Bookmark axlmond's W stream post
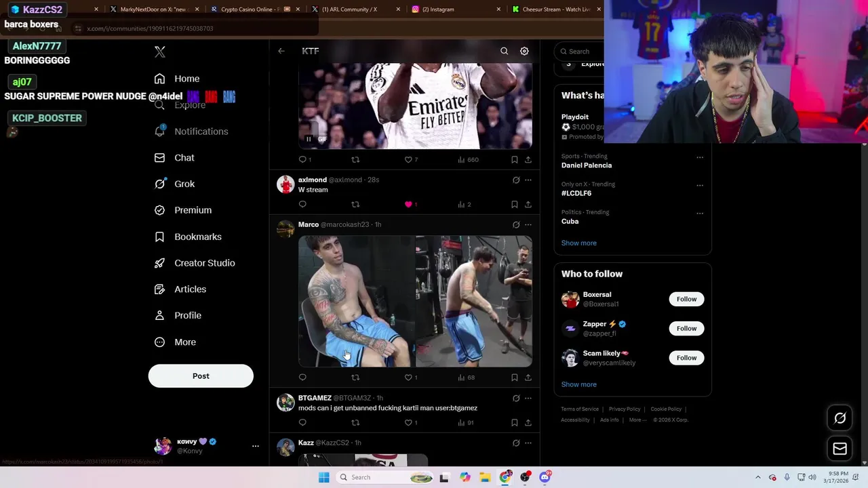868x488 pixels. tap(514, 205)
